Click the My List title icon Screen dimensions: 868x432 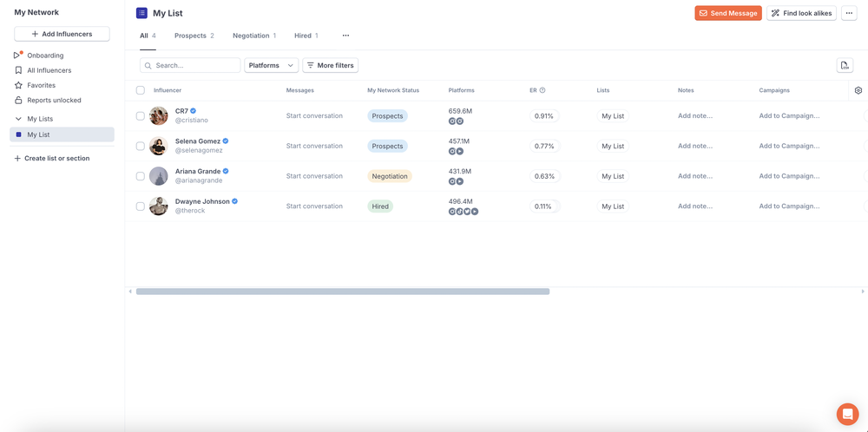[141, 13]
